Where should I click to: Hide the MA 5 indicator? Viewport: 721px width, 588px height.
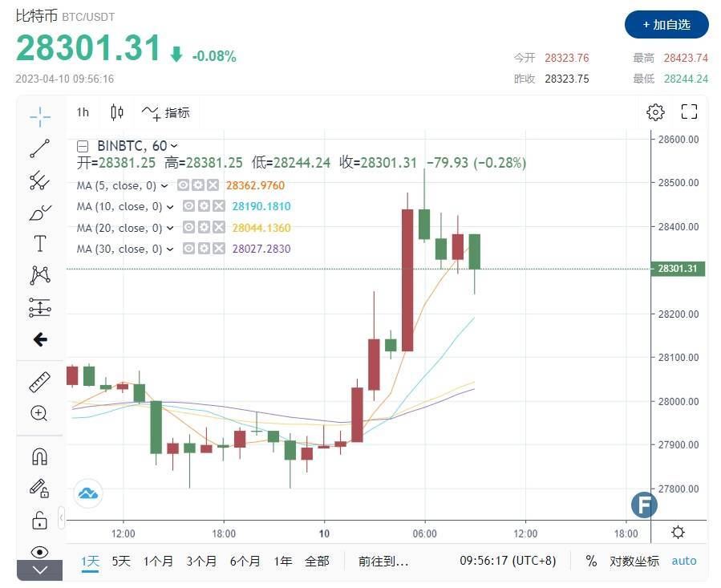(x=184, y=185)
